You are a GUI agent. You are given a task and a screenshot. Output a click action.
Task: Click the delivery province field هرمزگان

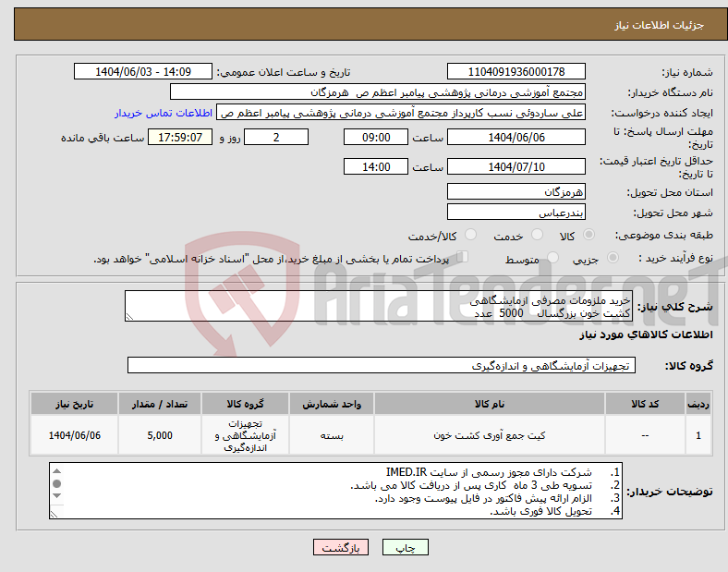click(516, 191)
